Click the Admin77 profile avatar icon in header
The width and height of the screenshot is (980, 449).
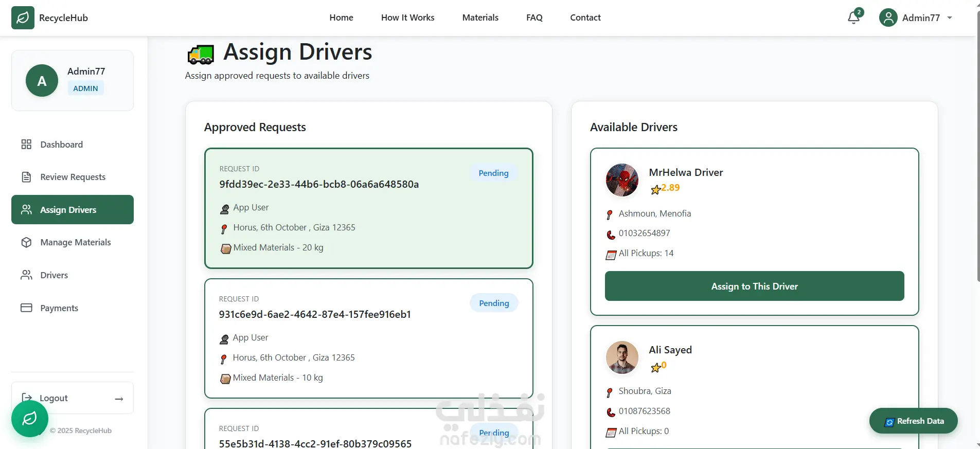point(888,18)
